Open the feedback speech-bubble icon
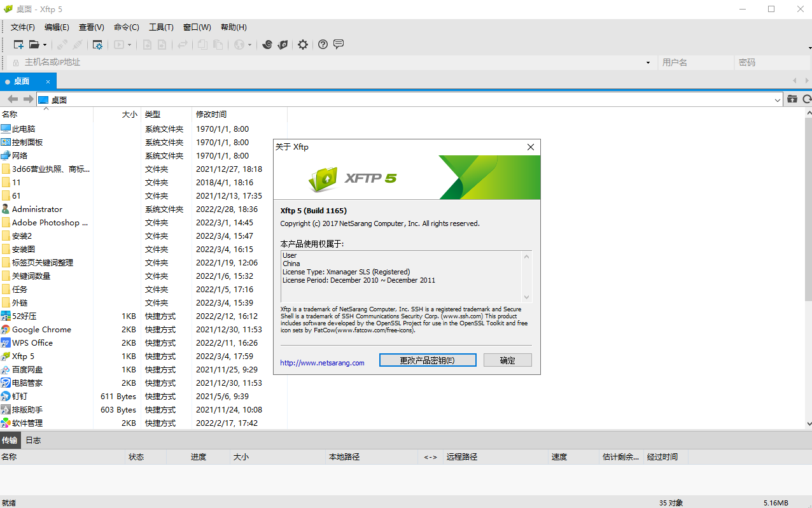The width and height of the screenshot is (812, 508). pyautogui.click(x=338, y=45)
